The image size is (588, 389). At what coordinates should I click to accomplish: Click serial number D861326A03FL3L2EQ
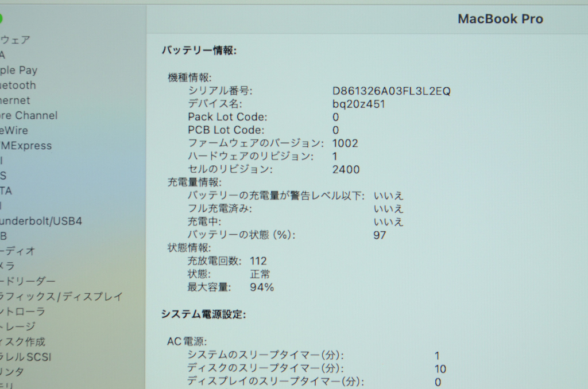[392, 91]
